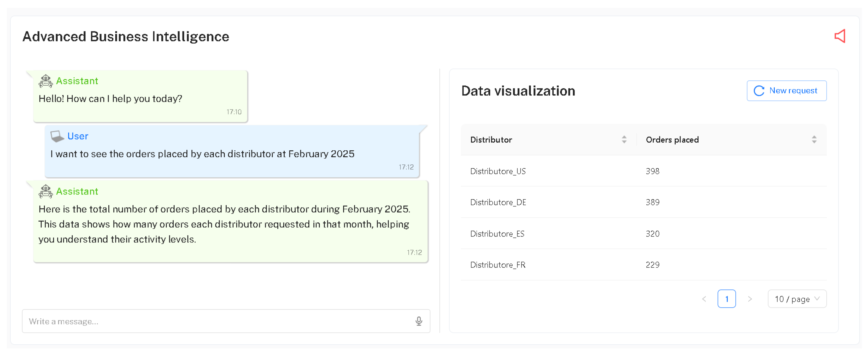Click the refresh icon in New request

coord(759,91)
